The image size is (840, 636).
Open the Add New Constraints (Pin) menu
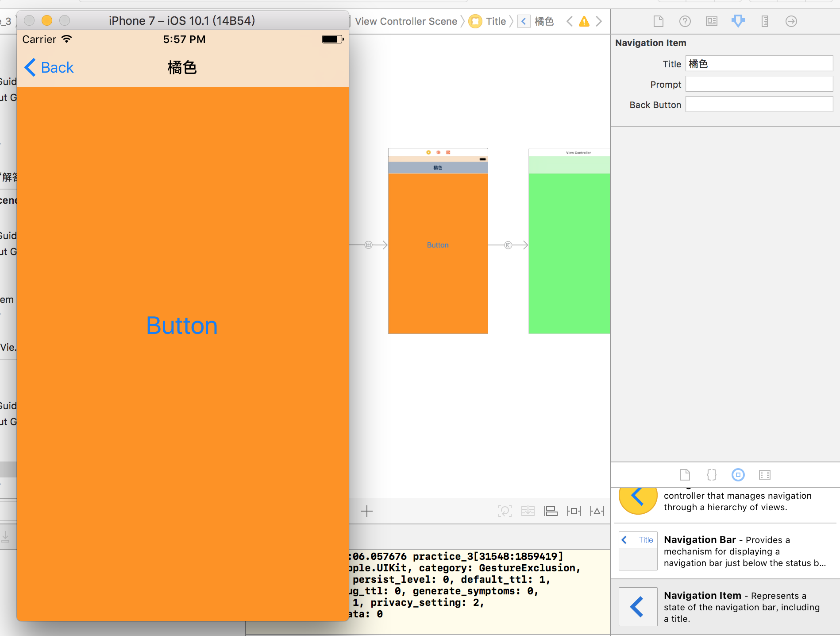(574, 511)
